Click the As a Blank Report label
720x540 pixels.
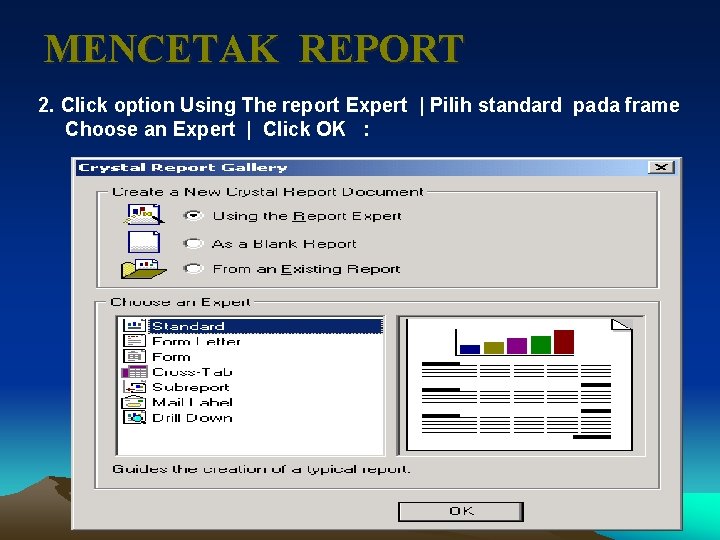pyautogui.click(x=284, y=243)
